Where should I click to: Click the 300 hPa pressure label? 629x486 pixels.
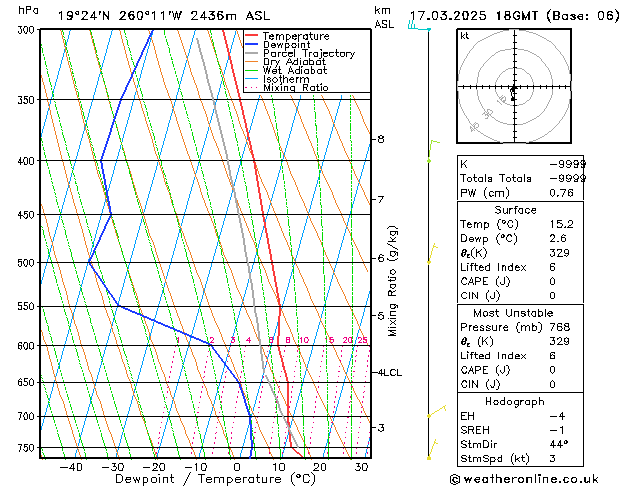28,30
